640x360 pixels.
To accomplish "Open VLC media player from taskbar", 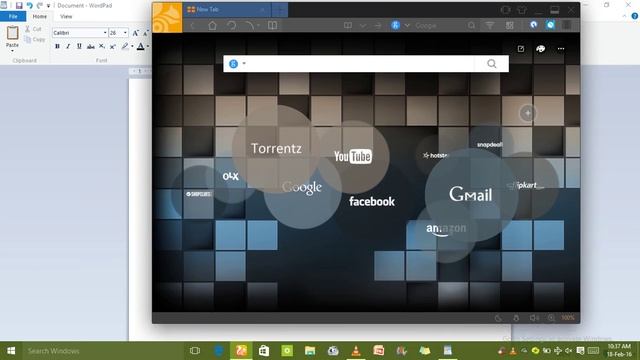I will 356,351.
